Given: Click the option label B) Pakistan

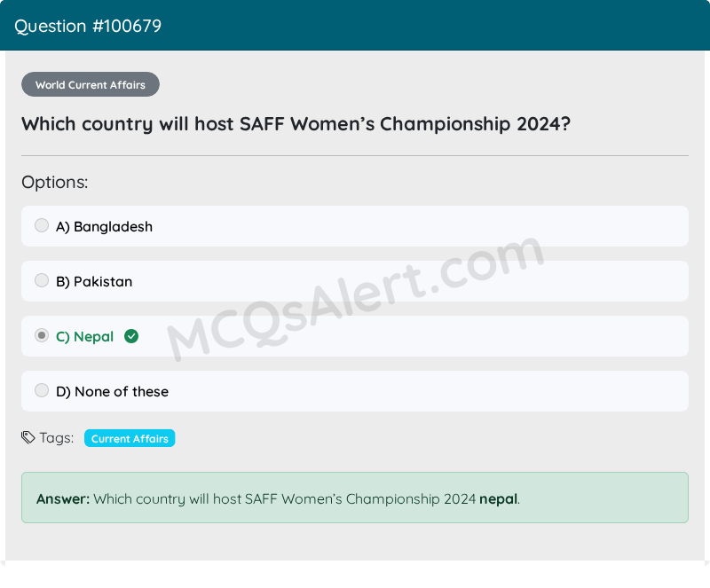Looking at the screenshot, I should point(94,281).
